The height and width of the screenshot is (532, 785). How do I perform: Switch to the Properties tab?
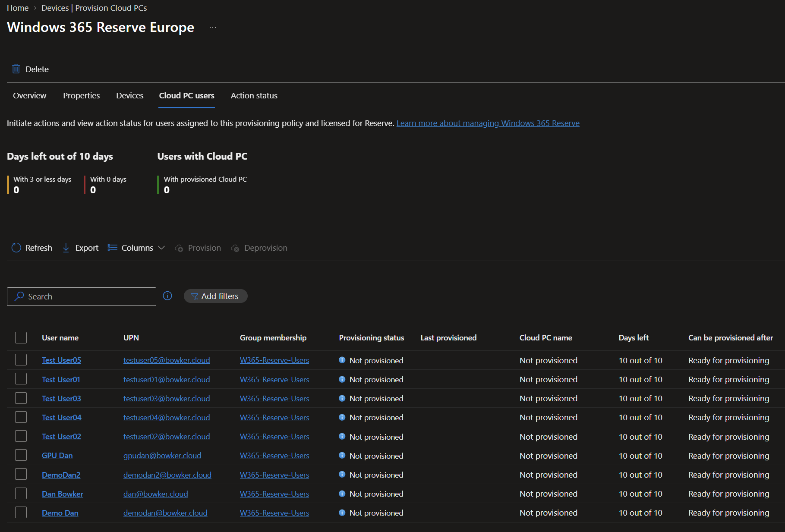click(x=81, y=95)
